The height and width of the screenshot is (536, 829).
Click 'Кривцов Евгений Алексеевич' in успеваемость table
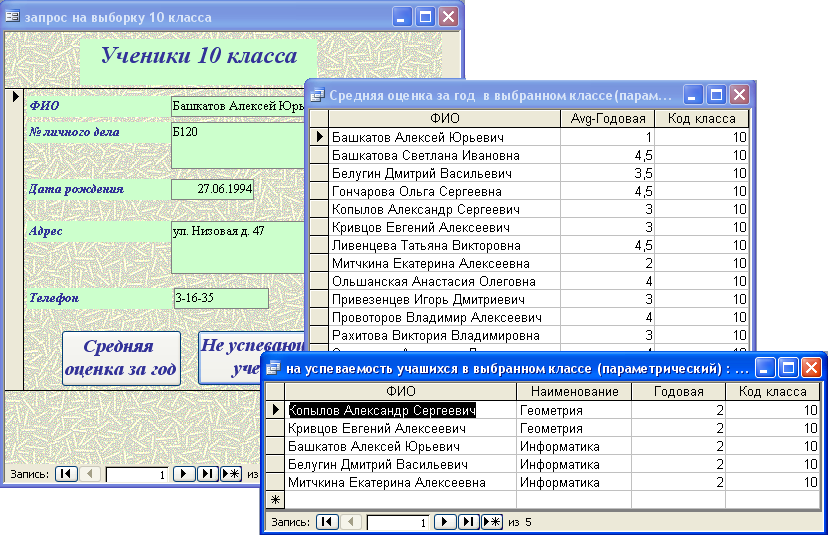pos(400,428)
